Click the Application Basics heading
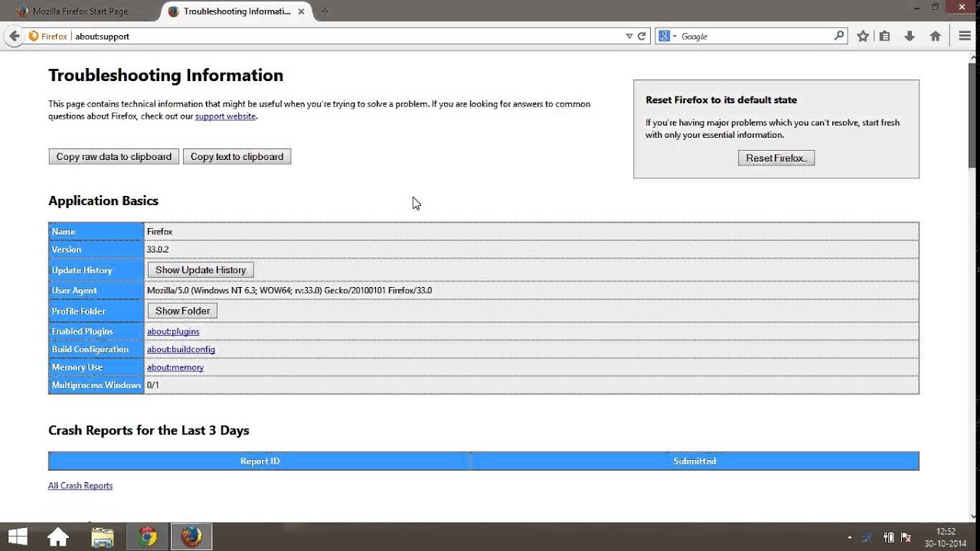Image resolution: width=980 pixels, height=551 pixels. pyautogui.click(x=103, y=201)
